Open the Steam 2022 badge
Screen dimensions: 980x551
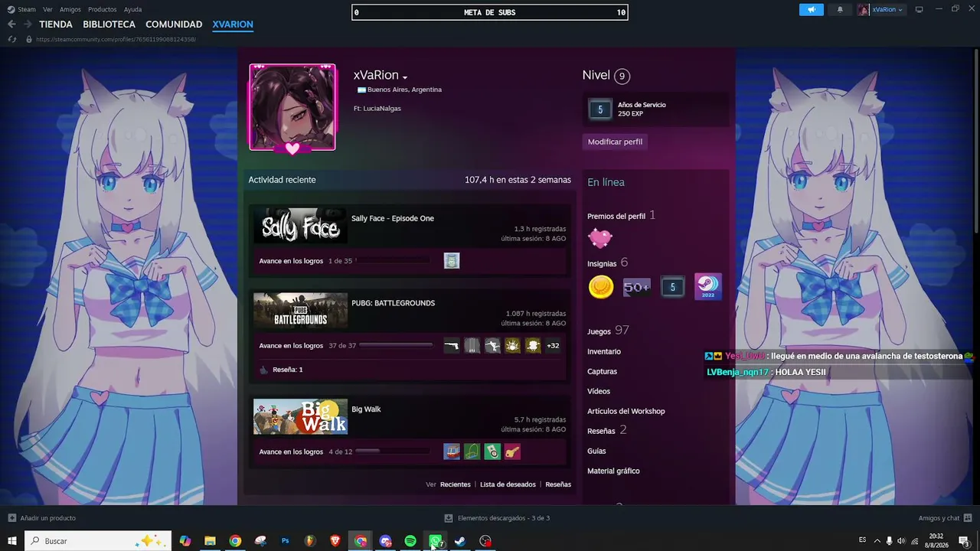click(707, 287)
